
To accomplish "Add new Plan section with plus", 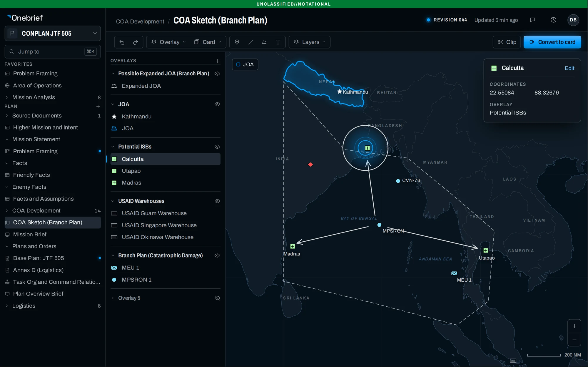I will pyautogui.click(x=98, y=106).
